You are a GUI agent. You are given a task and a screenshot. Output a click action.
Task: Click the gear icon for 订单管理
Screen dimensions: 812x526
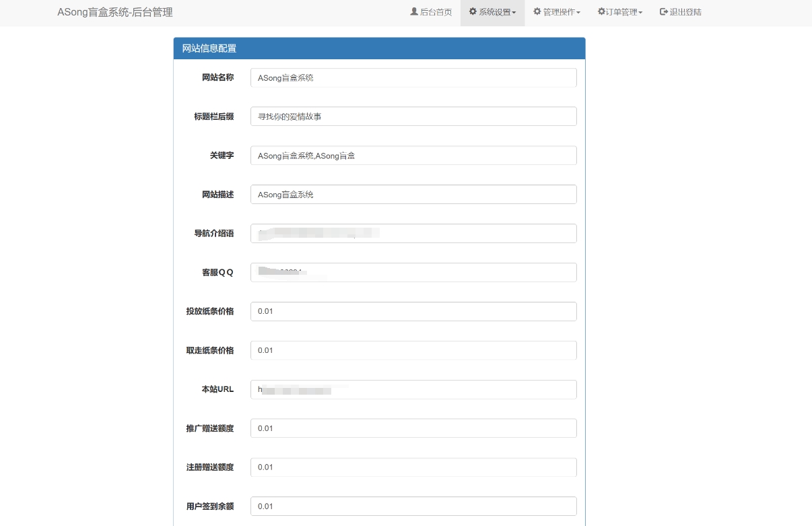pos(601,12)
